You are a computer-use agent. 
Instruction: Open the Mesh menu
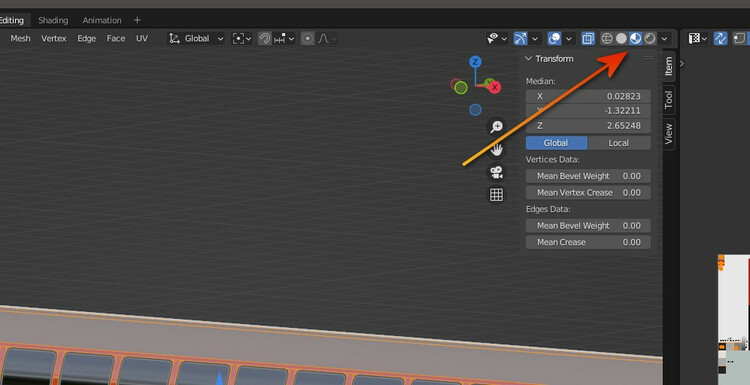[x=20, y=39]
